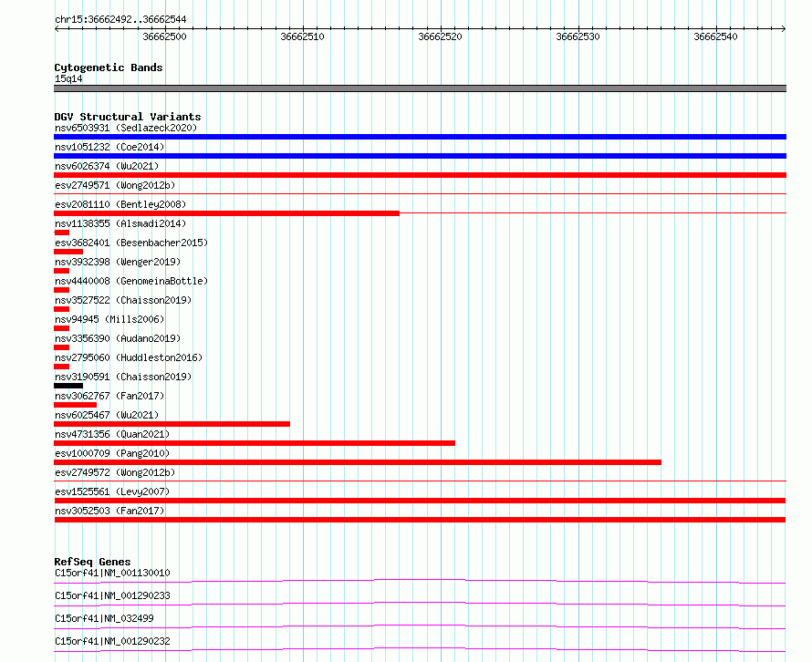Click the 36662530 ruler position label

(x=578, y=36)
